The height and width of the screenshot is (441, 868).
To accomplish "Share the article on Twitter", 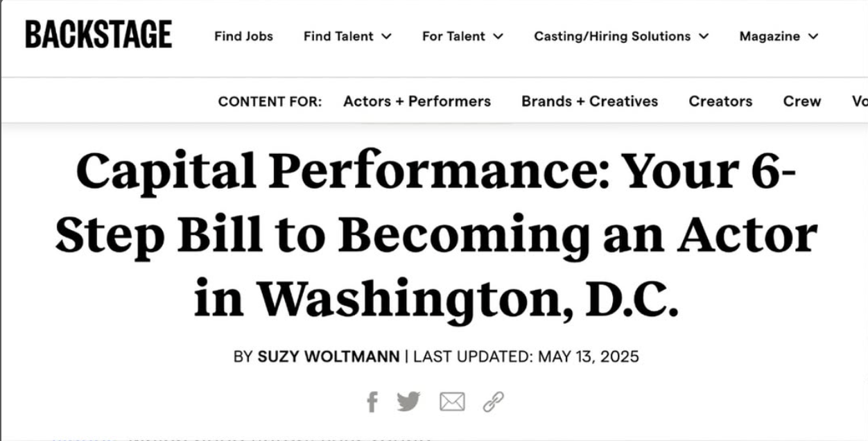I will click(409, 401).
